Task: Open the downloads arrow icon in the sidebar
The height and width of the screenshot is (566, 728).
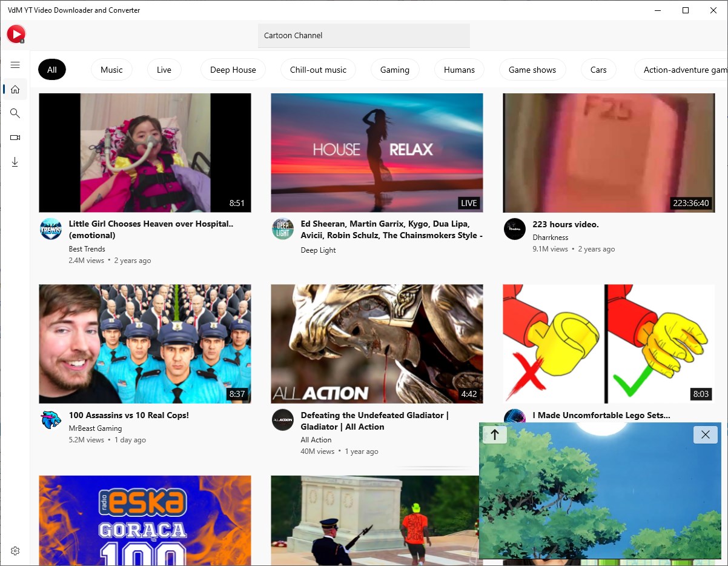Action: pos(15,162)
